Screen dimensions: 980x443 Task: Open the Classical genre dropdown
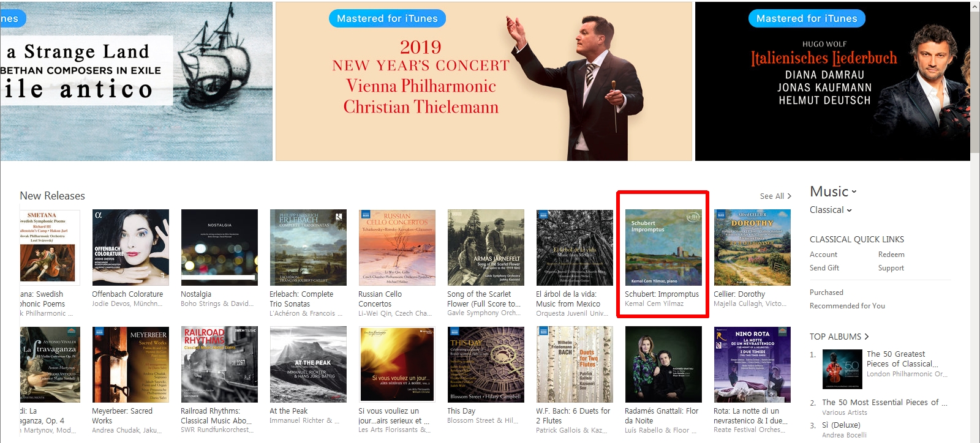click(831, 210)
